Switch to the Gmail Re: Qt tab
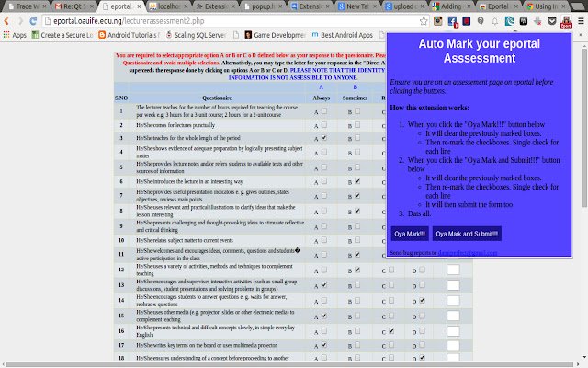The height and width of the screenshot is (368, 588). coord(73,6)
